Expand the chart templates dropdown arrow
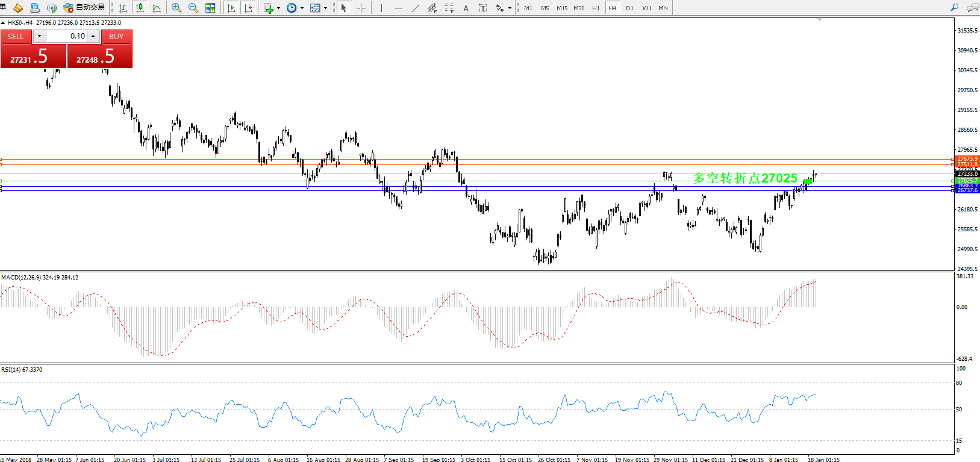This screenshot has width=980, height=462. (326, 8)
